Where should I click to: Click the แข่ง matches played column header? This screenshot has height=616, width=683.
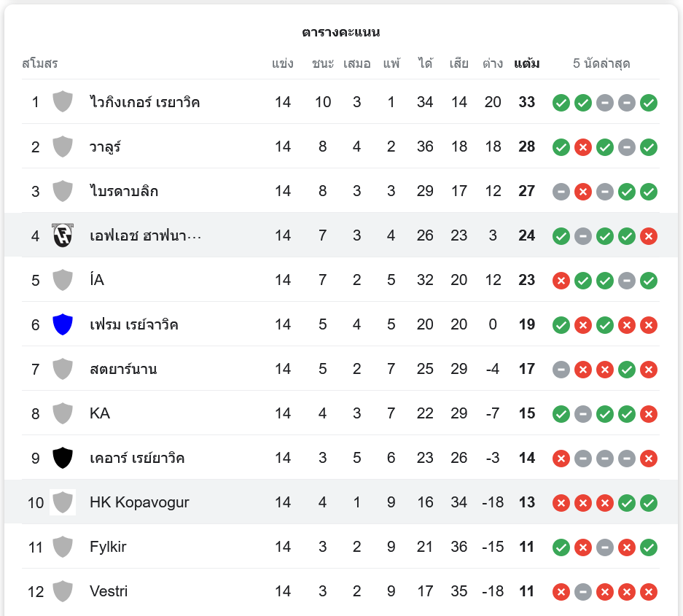pyautogui.click(x=282, y=63)
